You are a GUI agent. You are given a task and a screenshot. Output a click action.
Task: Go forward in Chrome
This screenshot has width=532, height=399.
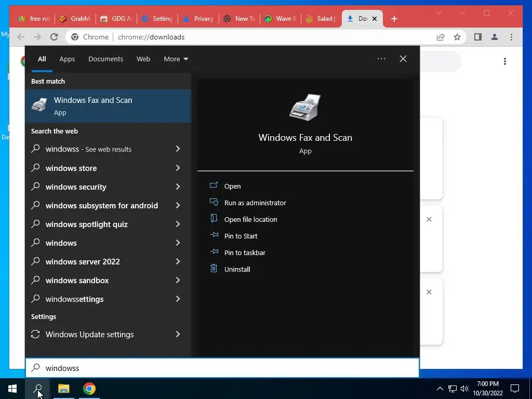(37, 37)
